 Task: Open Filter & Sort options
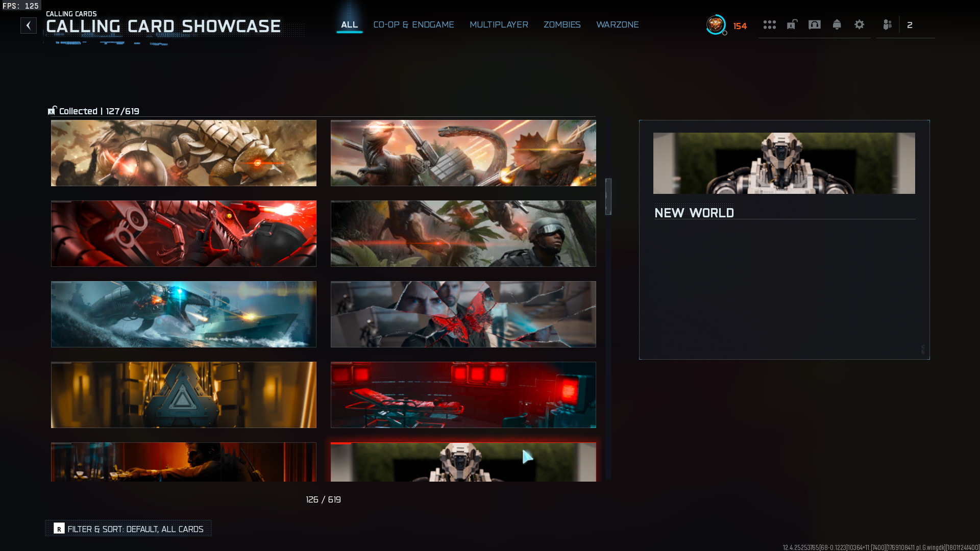129,529
